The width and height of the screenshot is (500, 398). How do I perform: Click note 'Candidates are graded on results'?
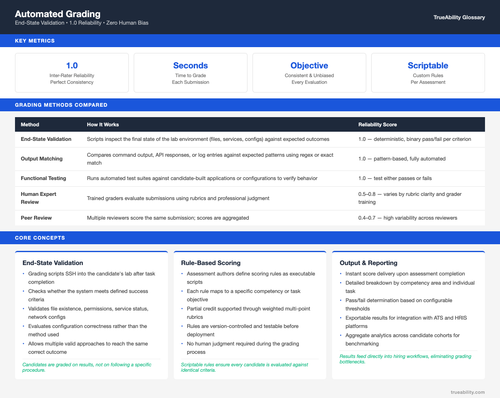[87, 367]
